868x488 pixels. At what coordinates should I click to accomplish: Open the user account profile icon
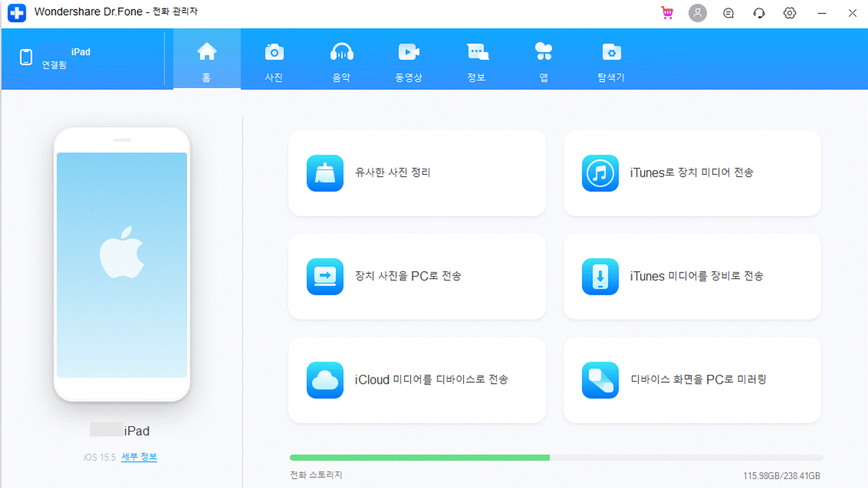click(698, 13)
